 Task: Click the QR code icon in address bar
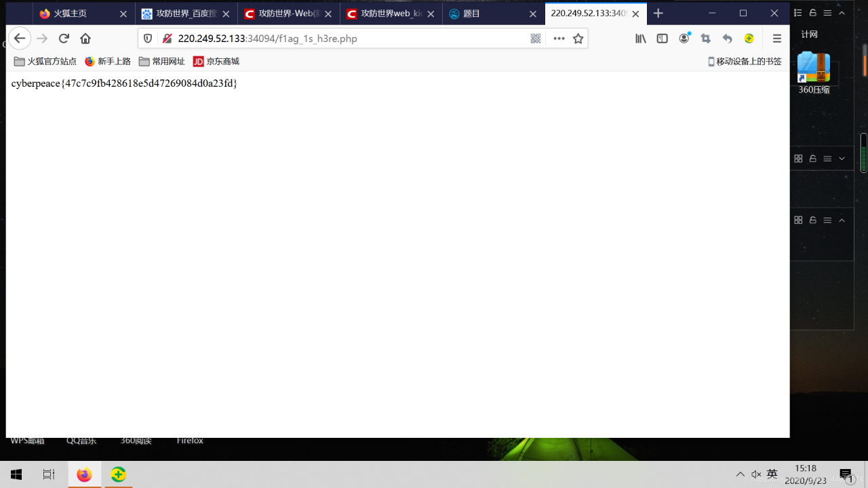[x=536, y=39]
